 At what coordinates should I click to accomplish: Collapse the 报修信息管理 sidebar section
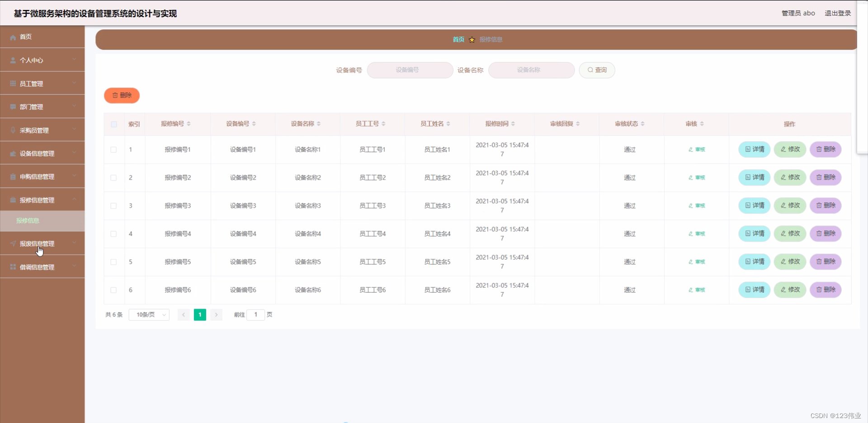tap(38, 200)
